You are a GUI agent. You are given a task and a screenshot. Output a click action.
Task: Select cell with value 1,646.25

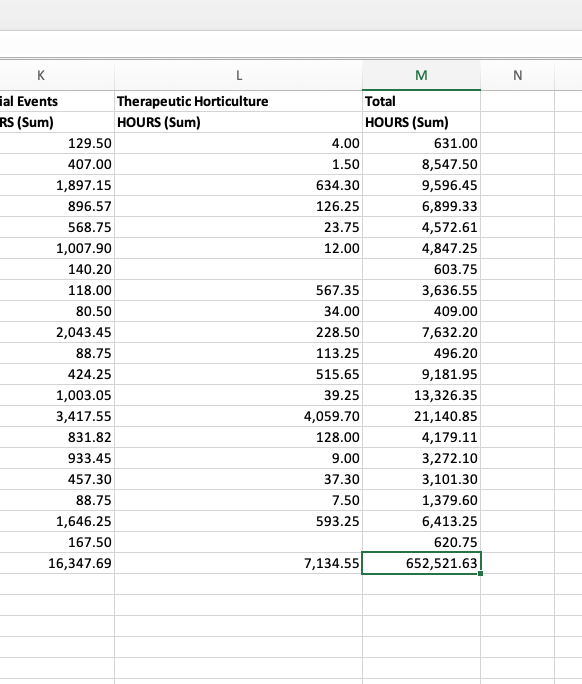point(57,521)
